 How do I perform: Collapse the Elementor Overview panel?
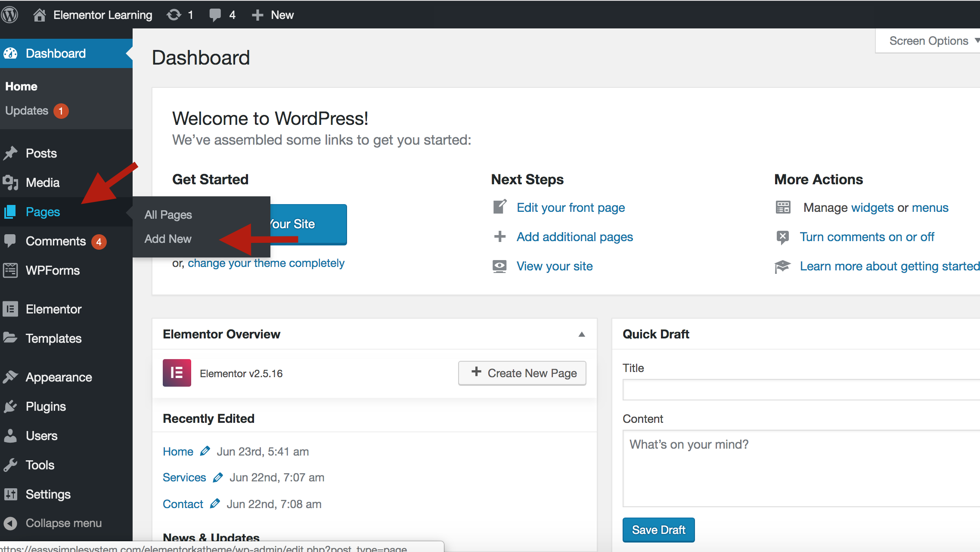[582, 334]
